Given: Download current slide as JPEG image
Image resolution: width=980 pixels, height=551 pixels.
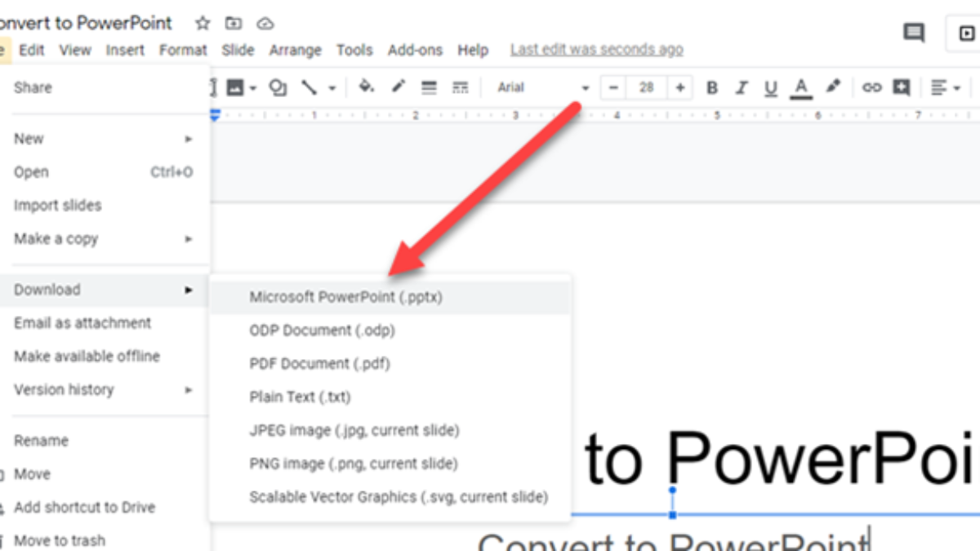Looking at the screenshot, I should pyautogui.click(x=390, y=430).
